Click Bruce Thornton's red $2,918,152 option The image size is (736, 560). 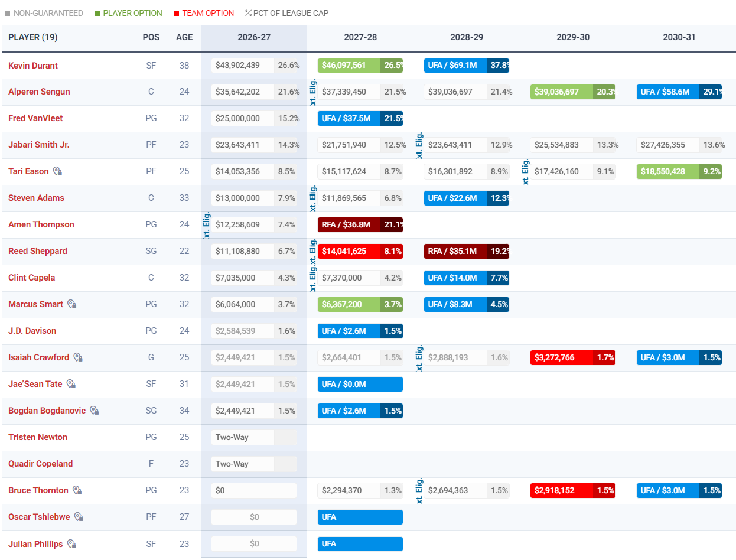coord(573,490)
